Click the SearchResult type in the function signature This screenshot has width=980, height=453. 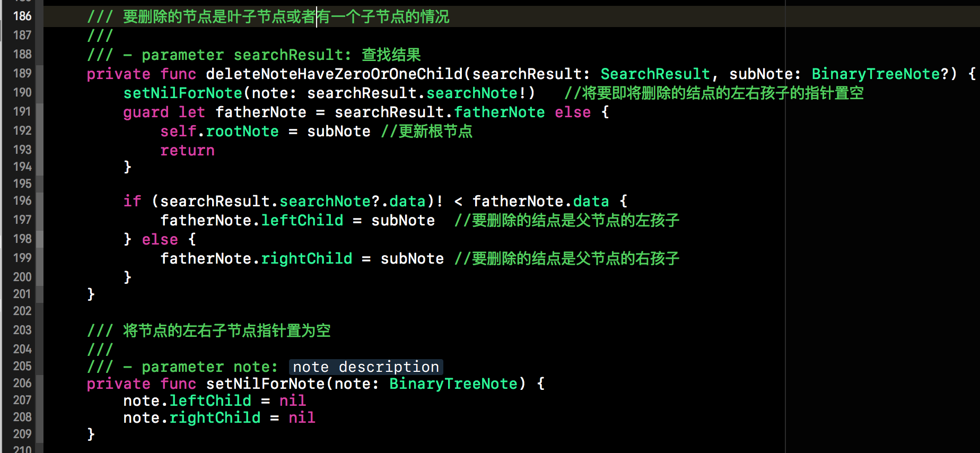pyautogui.click(x=655, y=74)
